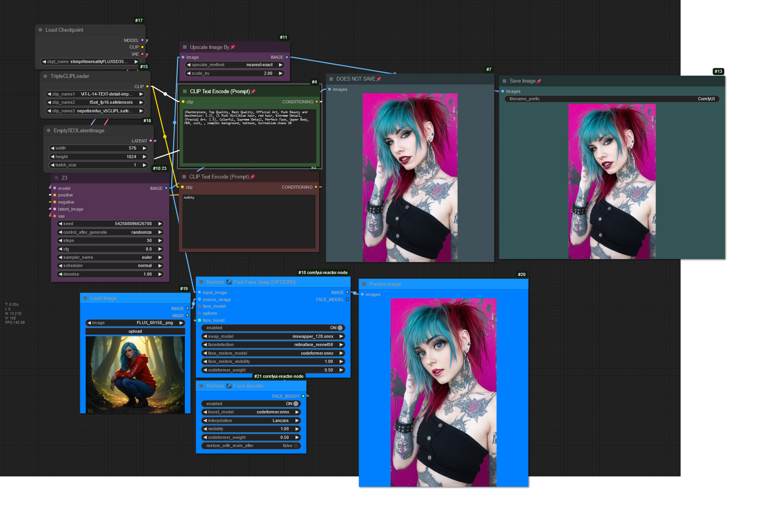This screenshot has height=532, width=760.
Task: Collapse the Load Checkpoint node via its dot
Action: pos(40,30)
